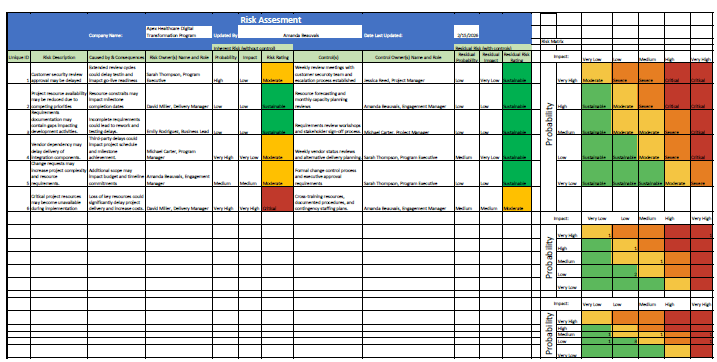Select the 'Company Name:' label

tap(106, 35)
